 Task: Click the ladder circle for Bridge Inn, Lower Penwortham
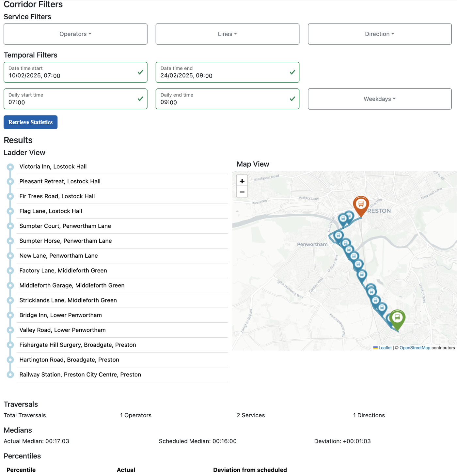tap(10, 315)
